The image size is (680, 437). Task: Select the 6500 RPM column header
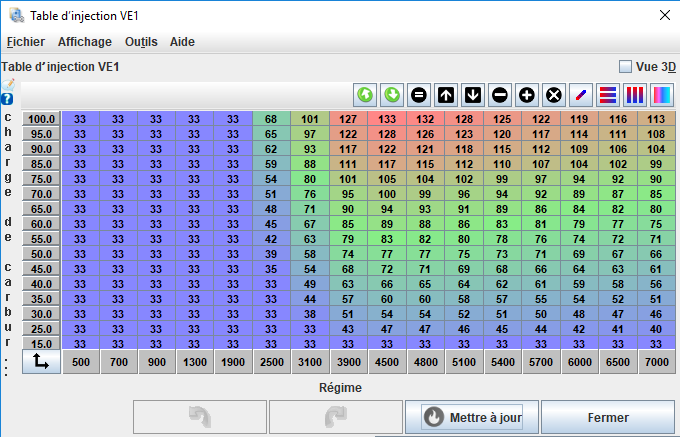coord(618,362)
